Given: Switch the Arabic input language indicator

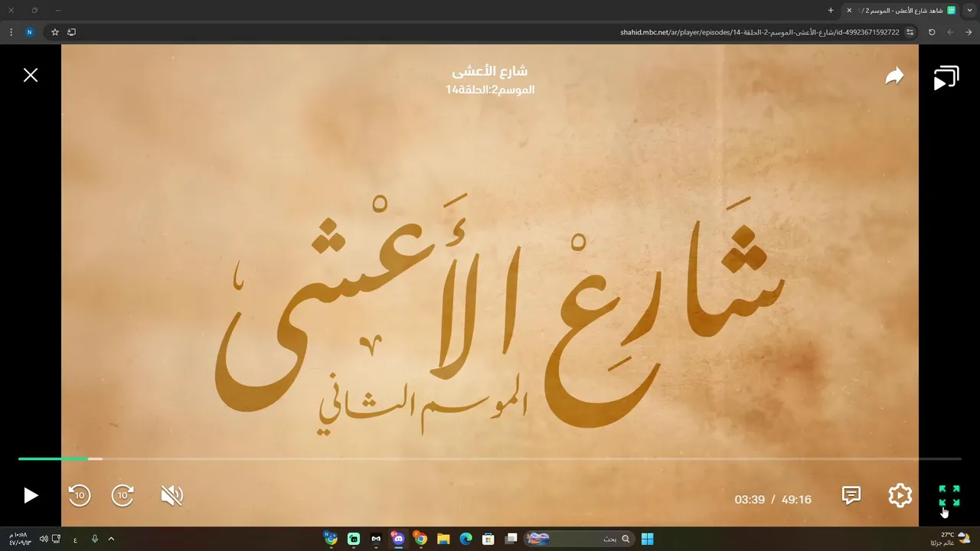Looking at the screenshot, I should coord(75,539).
